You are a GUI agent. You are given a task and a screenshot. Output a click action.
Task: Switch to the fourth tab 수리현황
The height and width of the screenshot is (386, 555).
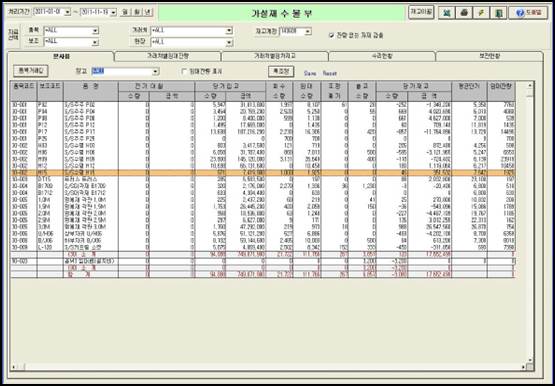click(x=382, y=56)
